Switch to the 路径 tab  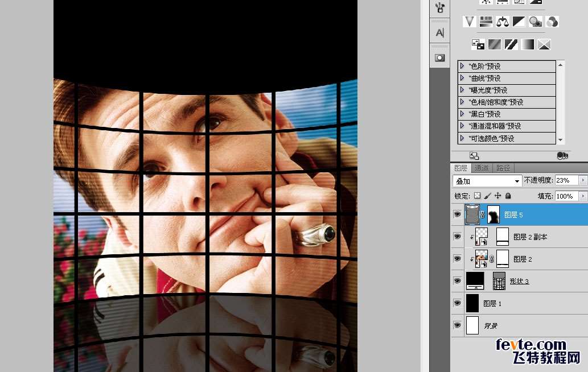pyautogui.click(x=503, y=168)
